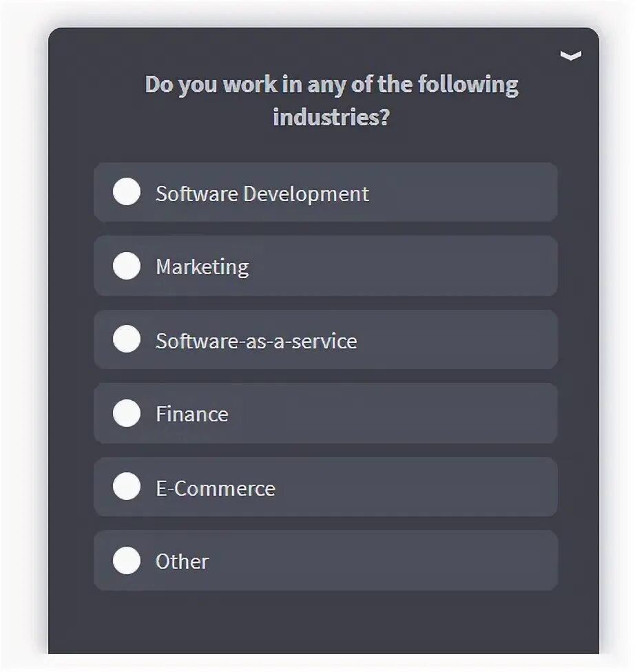Choose the Marketing option card
Screen dimensions: 635x672
[x=326, y=266]
